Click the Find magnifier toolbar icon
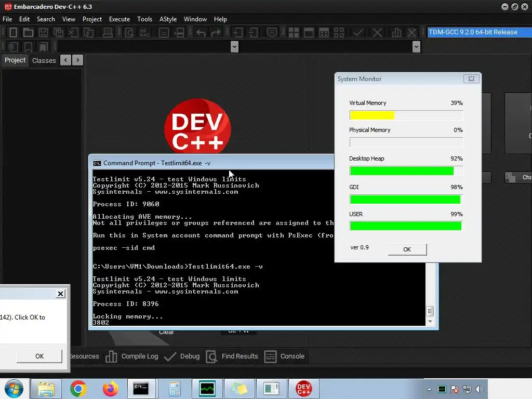532x399 pixels. tap(129, 33)
